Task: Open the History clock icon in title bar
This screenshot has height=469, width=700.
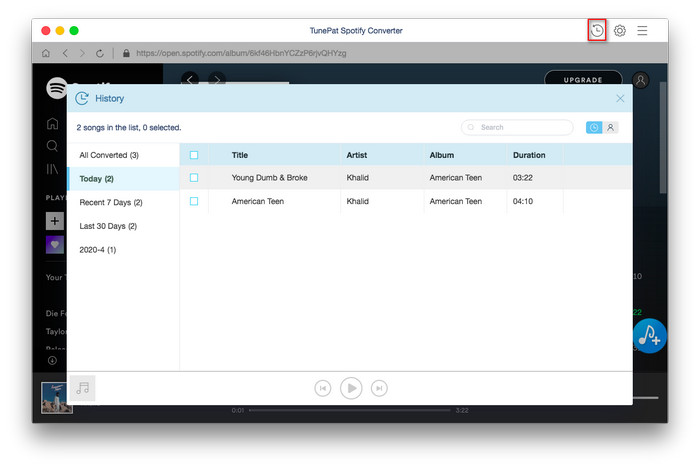Action: coord(597,30)
